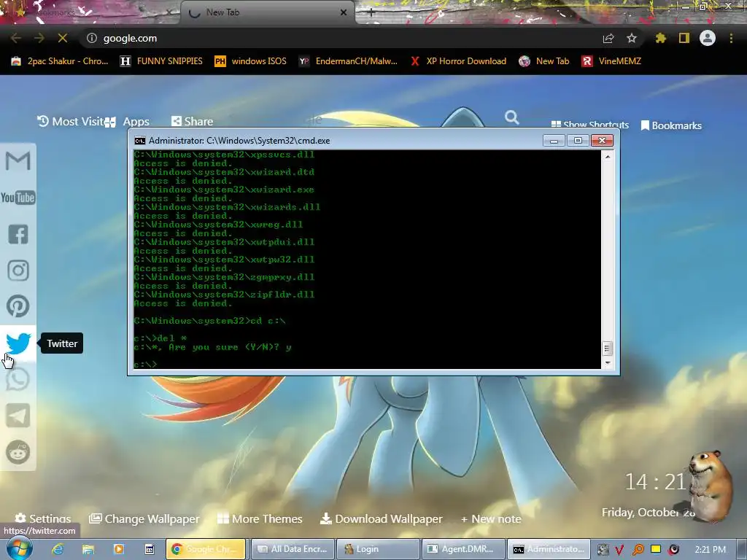Open WhatsApp sidebar icon

pyautogui.click(x=18, y=379)
